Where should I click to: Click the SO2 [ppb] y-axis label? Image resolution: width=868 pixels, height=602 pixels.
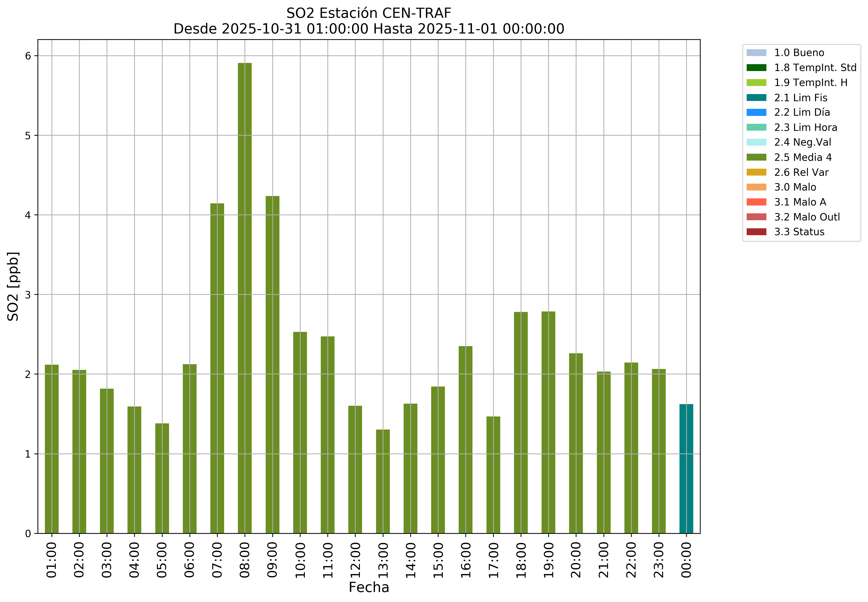pos(13,286)
